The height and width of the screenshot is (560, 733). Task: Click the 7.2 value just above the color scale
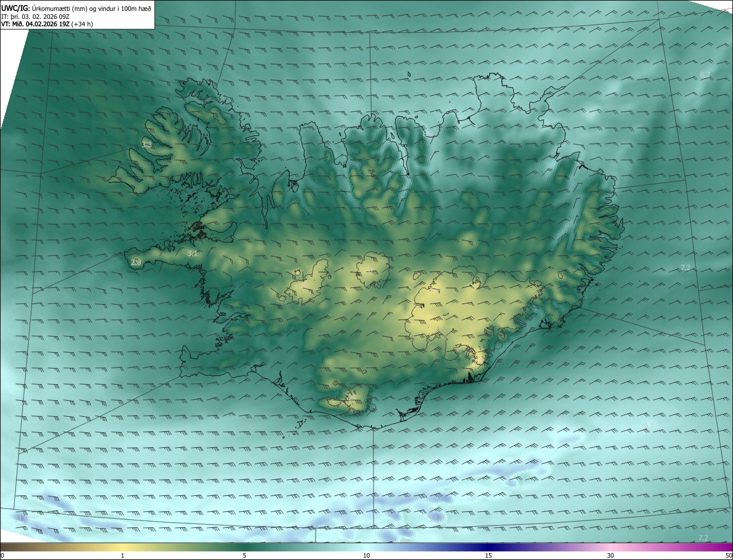point(704,537)
